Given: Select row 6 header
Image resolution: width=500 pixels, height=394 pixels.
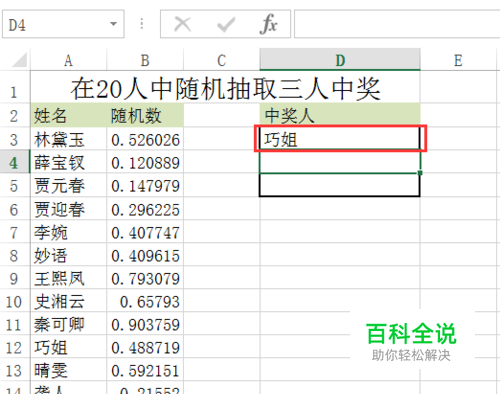Looking at the screenshot, I should click(14, 209).
